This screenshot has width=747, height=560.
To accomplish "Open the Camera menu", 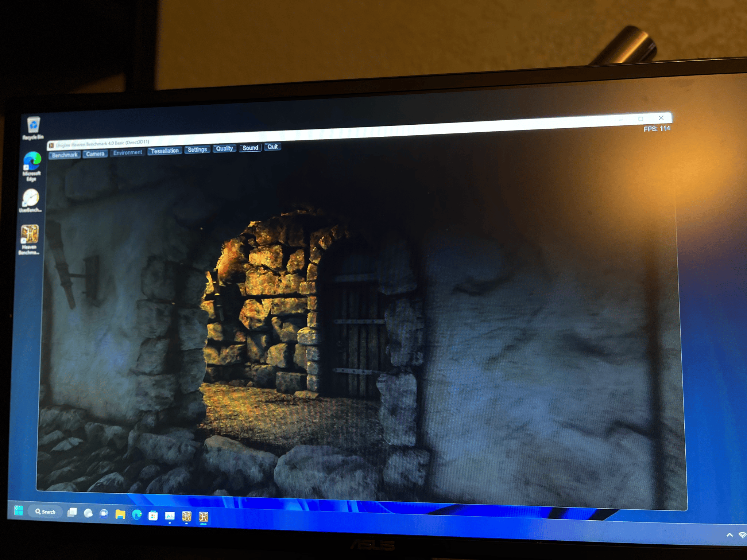I will [x=95, y=154].
